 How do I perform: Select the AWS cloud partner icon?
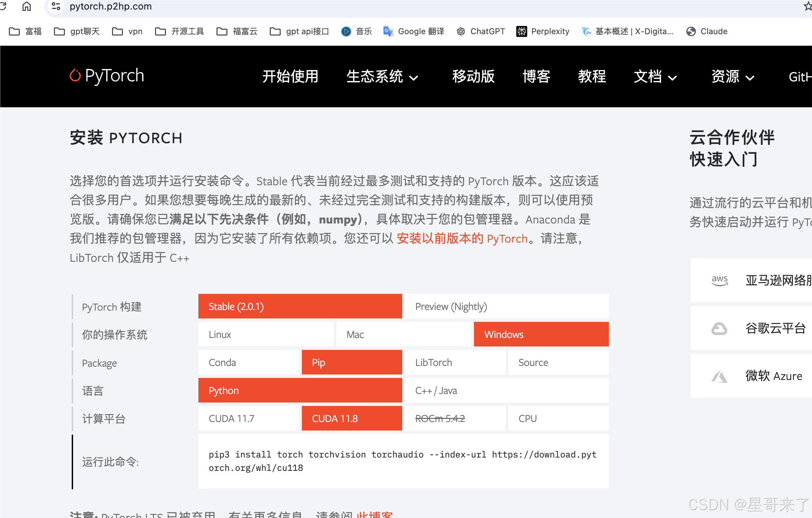(720, 280)
